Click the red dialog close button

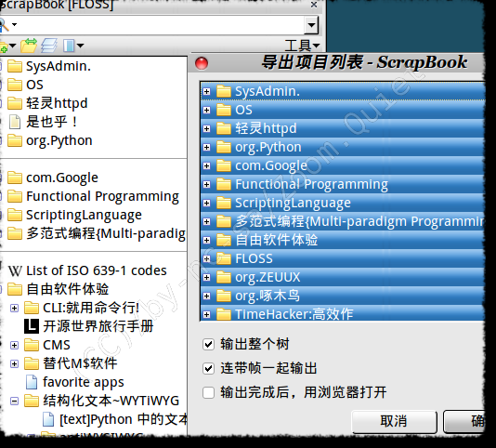[x=202, y=63]
